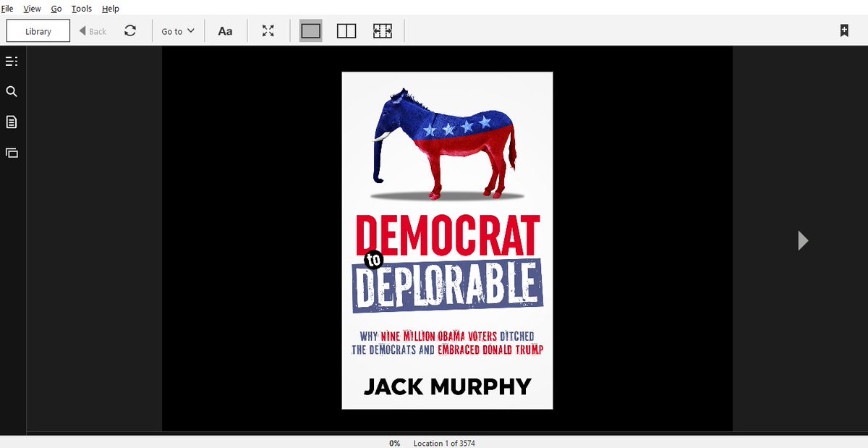The height and width of the screenshot is (448, 868).
Task: Go to the next page arrow
Action: 803,240
